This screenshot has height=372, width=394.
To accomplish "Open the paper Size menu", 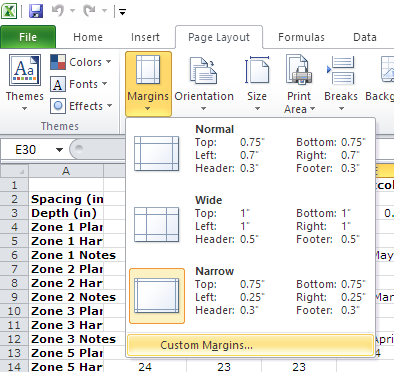I will click(x=257, y=83).
